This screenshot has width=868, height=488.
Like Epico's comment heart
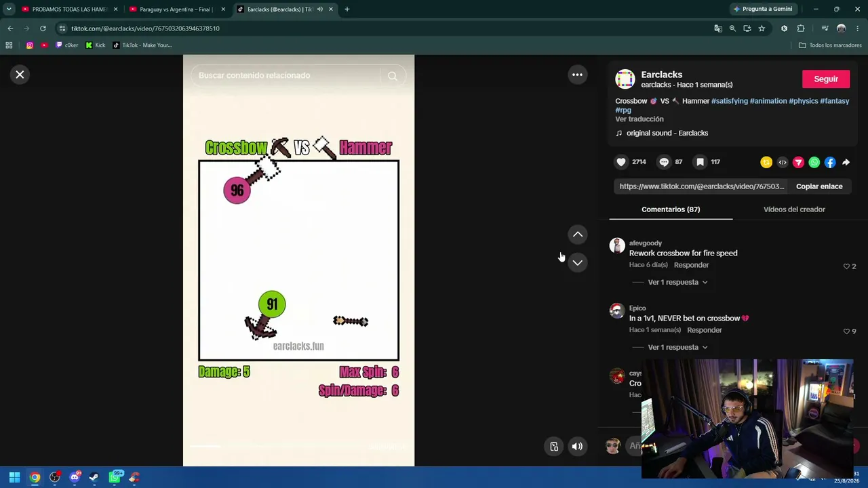pyautogui.click(x=846, y=331)
